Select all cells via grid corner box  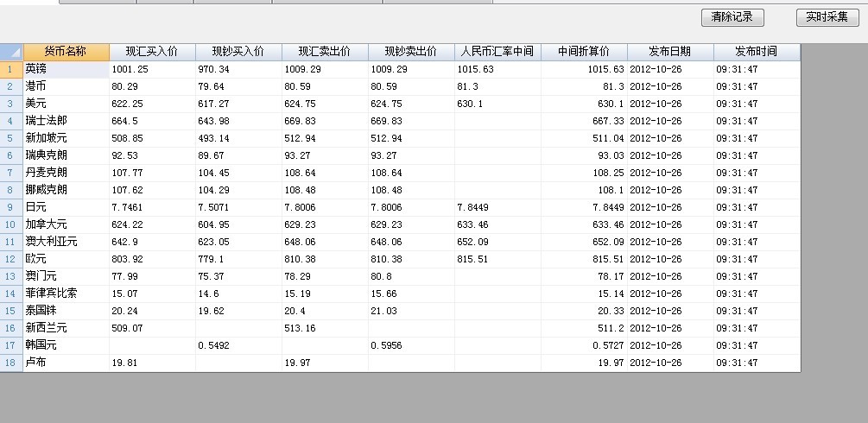11,52
